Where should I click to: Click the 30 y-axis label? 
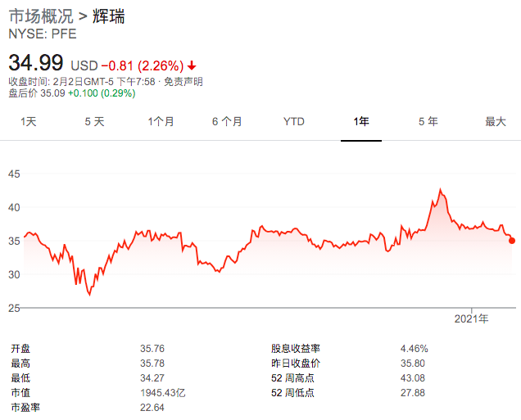point(14,274)
